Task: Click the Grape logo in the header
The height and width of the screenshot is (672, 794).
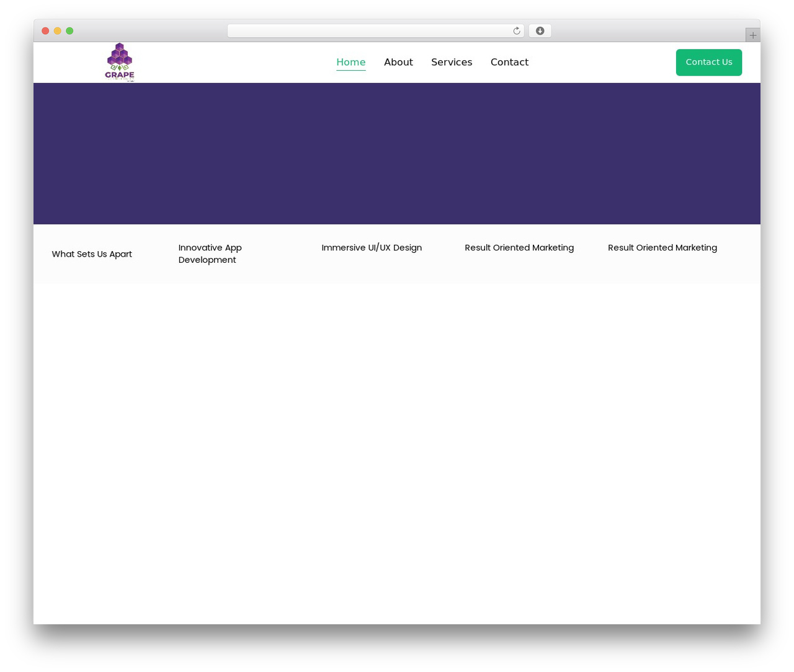Action: point(120,62)
